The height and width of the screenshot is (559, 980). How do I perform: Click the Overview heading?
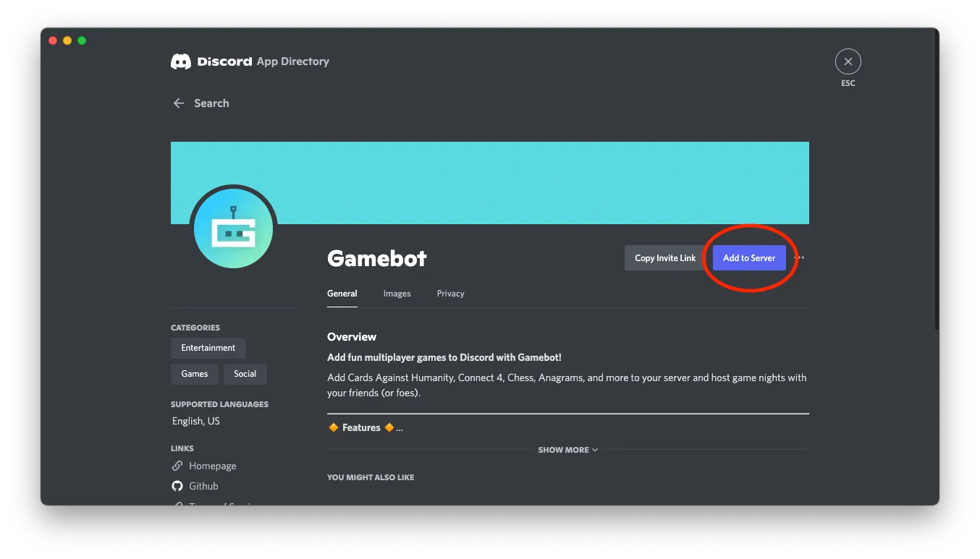click(352, 337)
